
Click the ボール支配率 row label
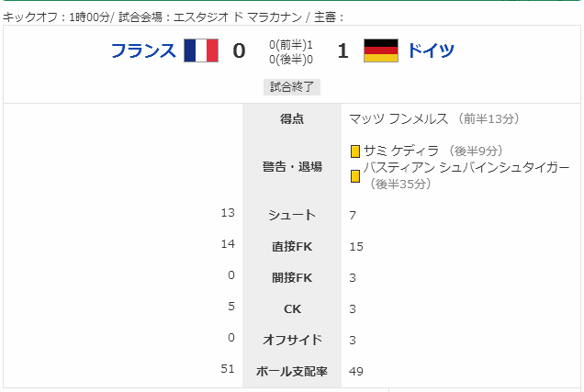[292, 371]
